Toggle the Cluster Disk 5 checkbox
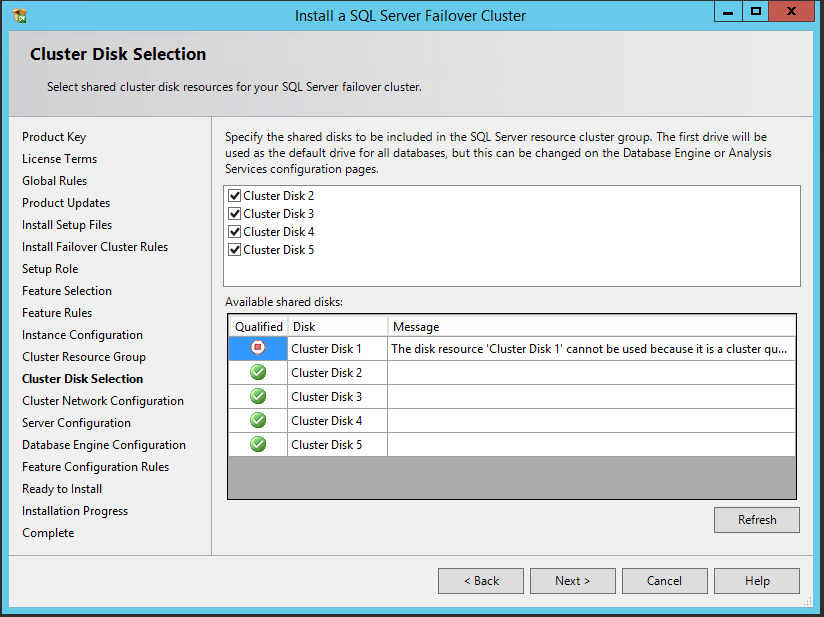824x617 pixels. click(234, 250)
